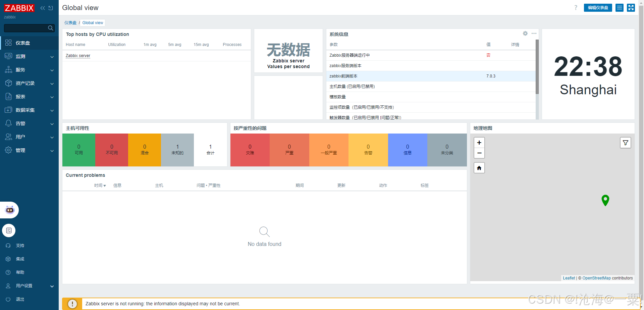644x310 pixels.
Task: Click the ZABBIX logo
Action: [x=19, y=8]
